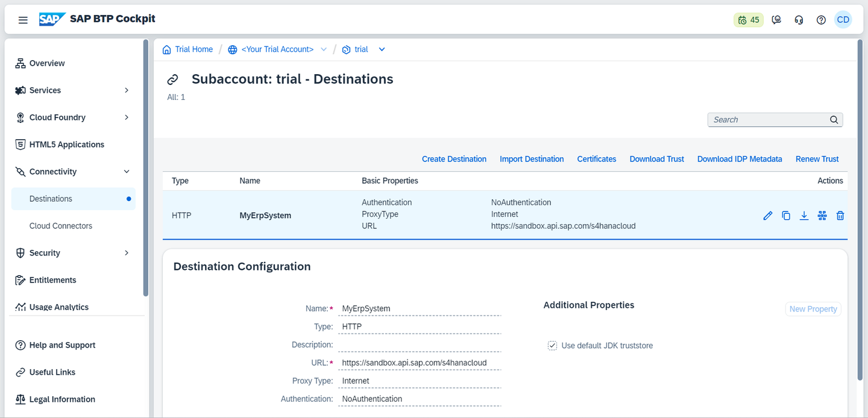Go to Trial Home breadcrumb link
868x418 pixels.
tap(194, 49)
